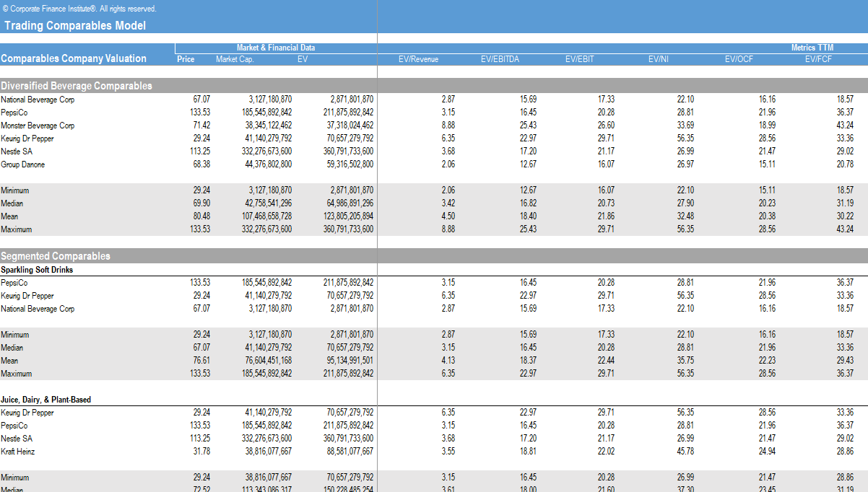Screen dimensions: 868x492
Task: Select Diversified Median EV/NI 27.90
Action: (685, 203)
